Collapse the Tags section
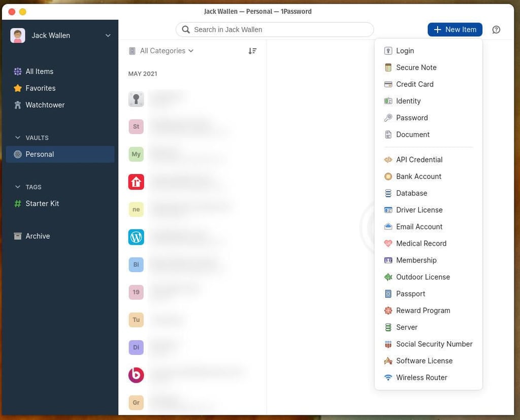 click(x=18, y=187)
